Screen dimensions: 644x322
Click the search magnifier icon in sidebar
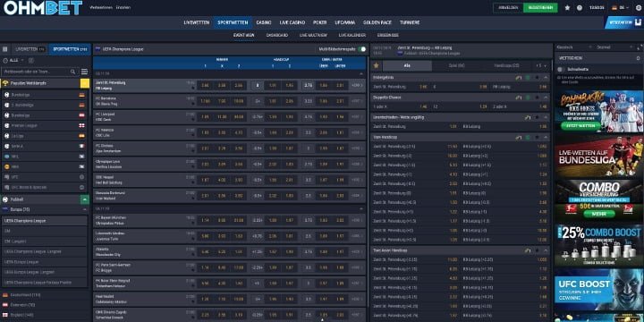tap(72, 72)
